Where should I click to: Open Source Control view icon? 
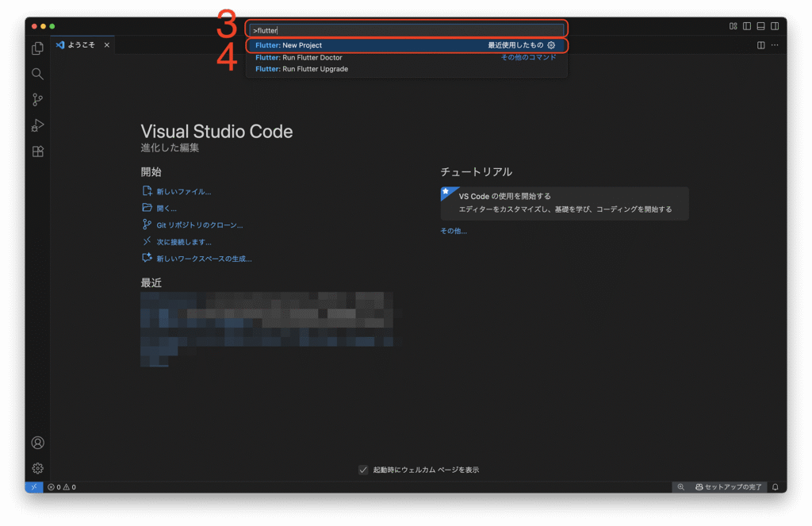tap(37, 100)
